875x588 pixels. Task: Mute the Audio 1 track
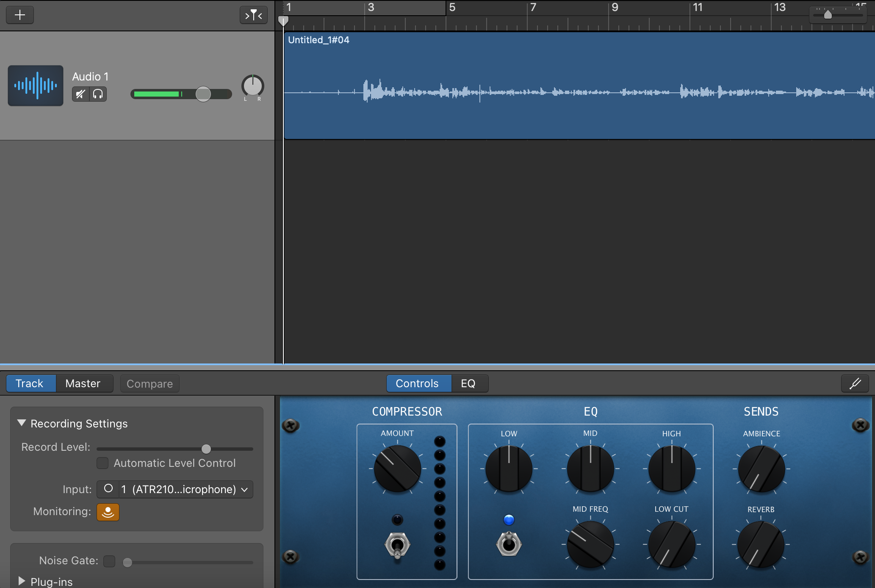80,94
